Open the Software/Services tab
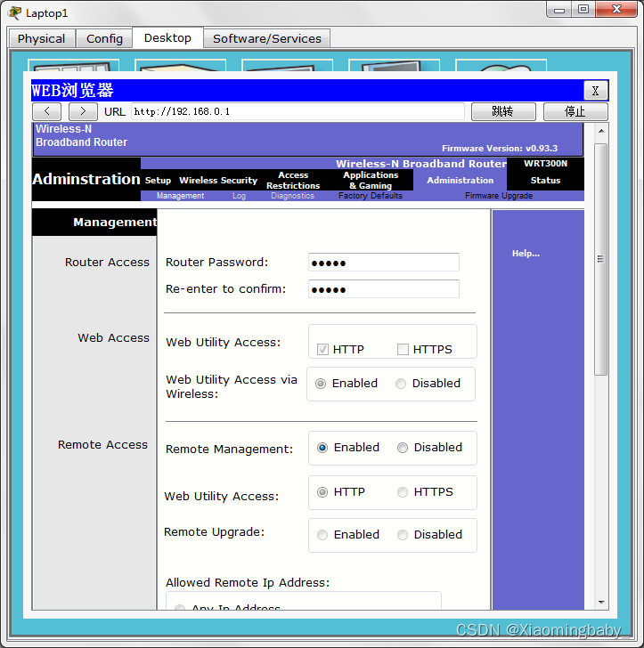Image resolution: width=644 pixels, height=648 pixels. coord(267,39)
